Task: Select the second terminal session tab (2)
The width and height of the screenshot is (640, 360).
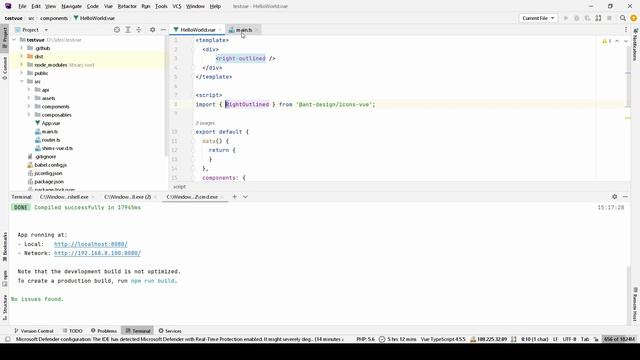Action: pyautogui.click(x=128, y=197)
